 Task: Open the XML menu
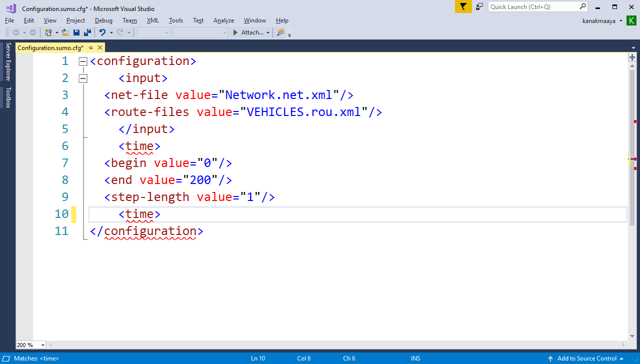coord(152,20)
